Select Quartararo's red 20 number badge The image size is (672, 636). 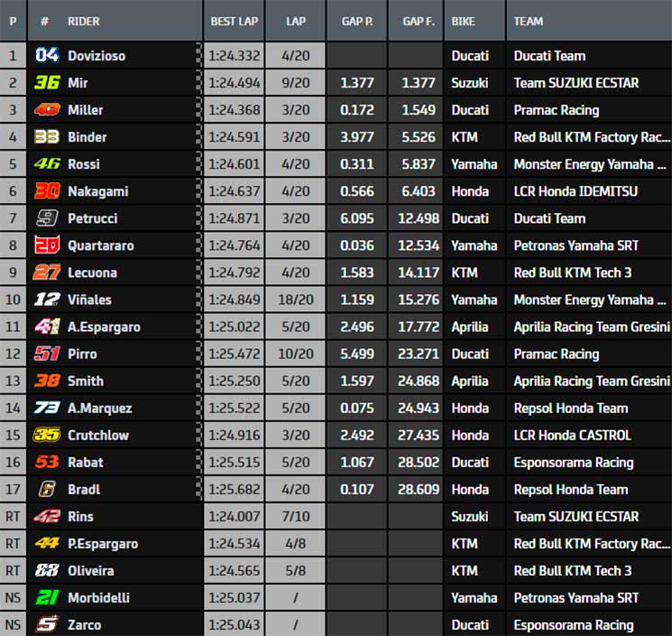pyautogui.click(x=47, y=245)
